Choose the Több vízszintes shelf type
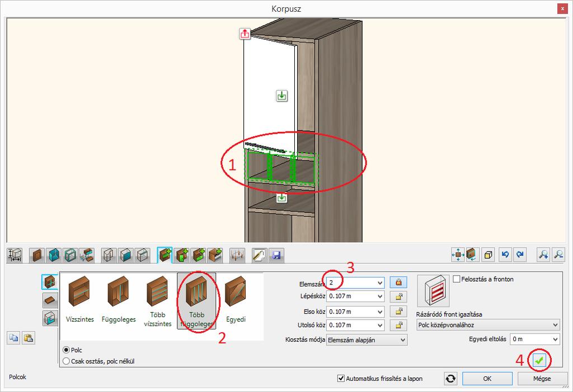Viewport: 573px width, 392px height. [157, 301]
